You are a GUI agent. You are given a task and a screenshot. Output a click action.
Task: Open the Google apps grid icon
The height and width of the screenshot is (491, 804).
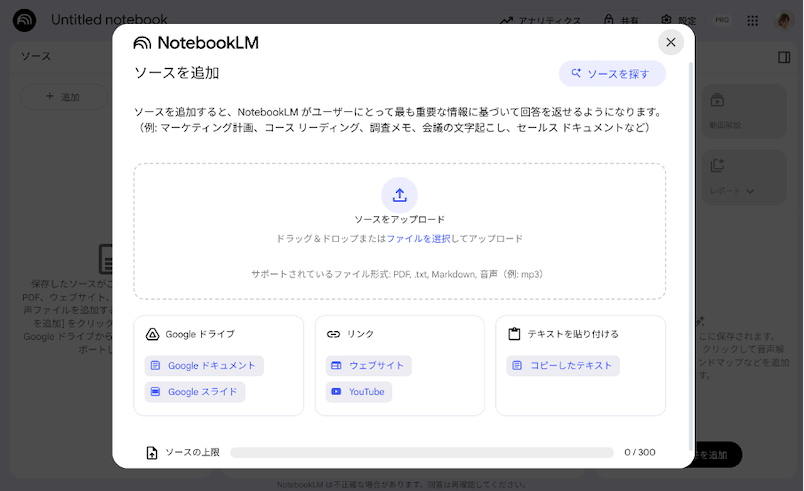pos(752,21)
